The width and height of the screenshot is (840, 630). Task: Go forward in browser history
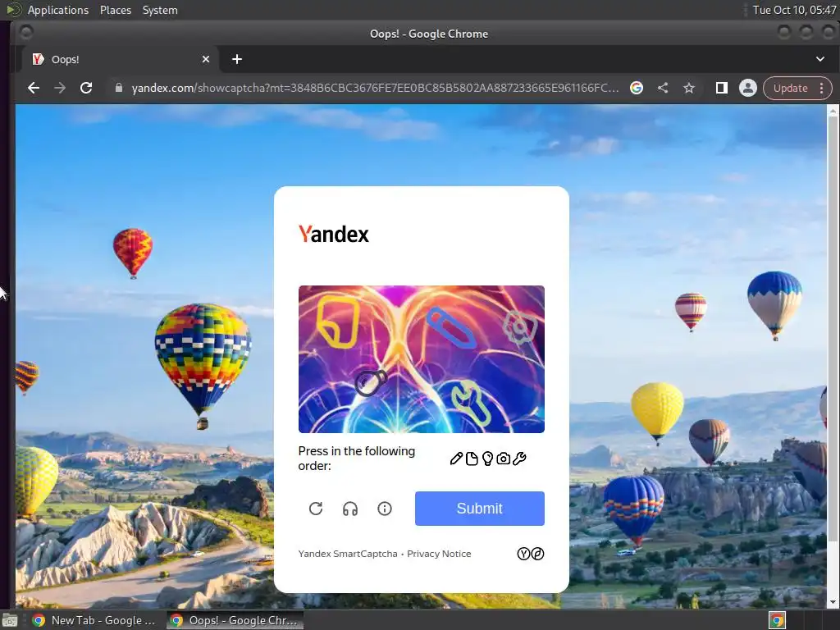click(59, 88)
